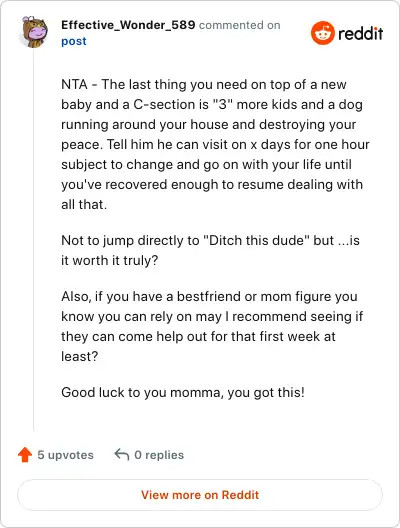Click the reply arrow icon
Screen dimensions: 400x528
(x=122, y=454)
